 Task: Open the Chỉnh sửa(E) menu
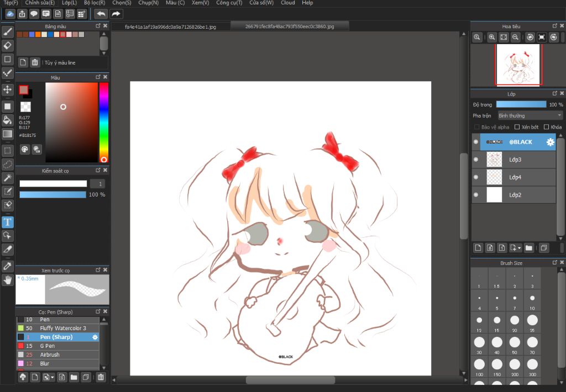[x=40, y=3]
